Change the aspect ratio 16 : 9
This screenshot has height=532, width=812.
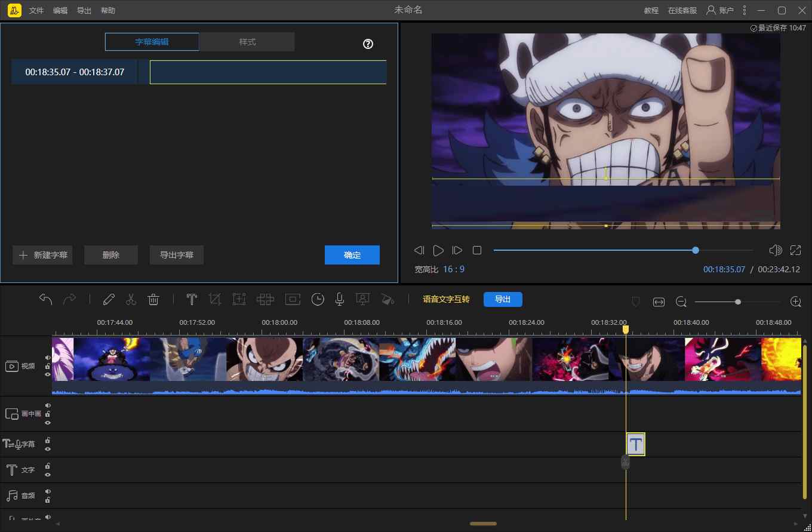[x=454, y=269]
